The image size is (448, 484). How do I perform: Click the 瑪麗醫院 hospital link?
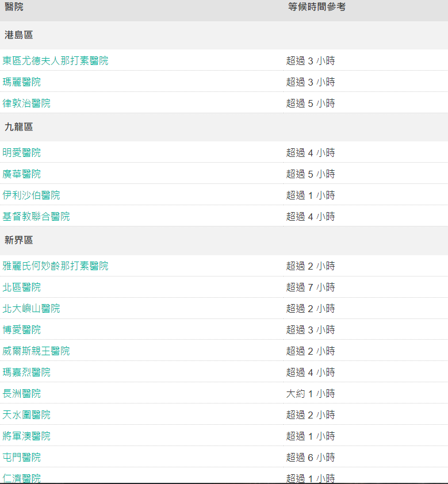coord(22,82)
